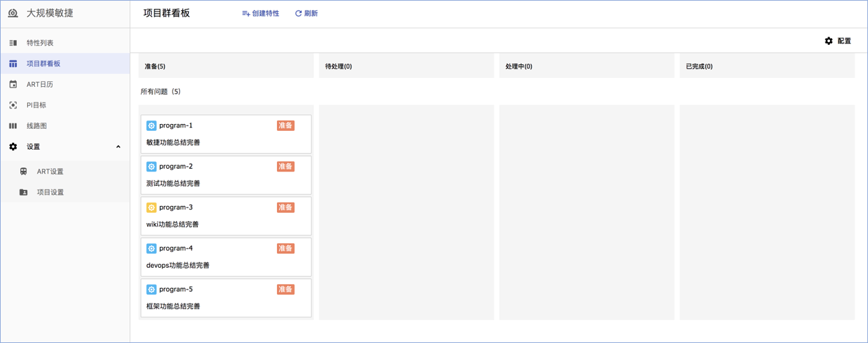868x343 pixels.
Task: Click the 刷新 button
Action: click(x=306, y=14)
